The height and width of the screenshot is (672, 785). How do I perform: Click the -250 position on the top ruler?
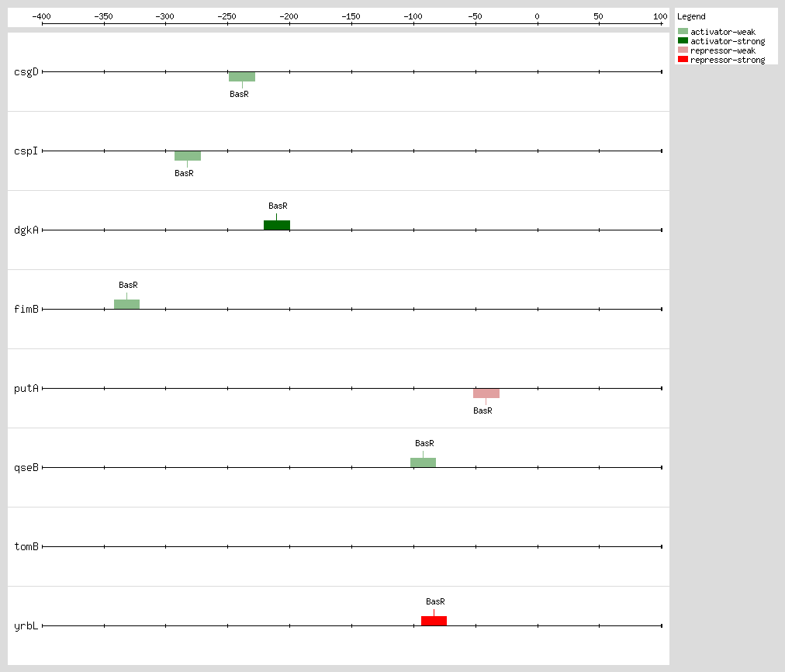227,16
